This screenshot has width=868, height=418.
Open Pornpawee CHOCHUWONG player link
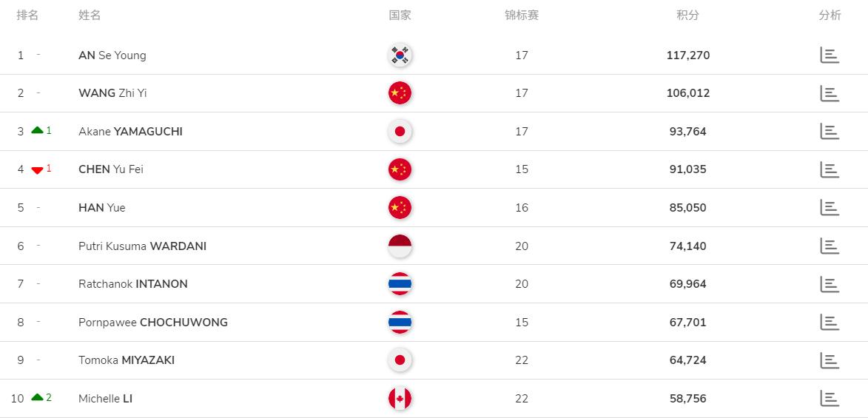pyautogui.click(x=153, y=323)
